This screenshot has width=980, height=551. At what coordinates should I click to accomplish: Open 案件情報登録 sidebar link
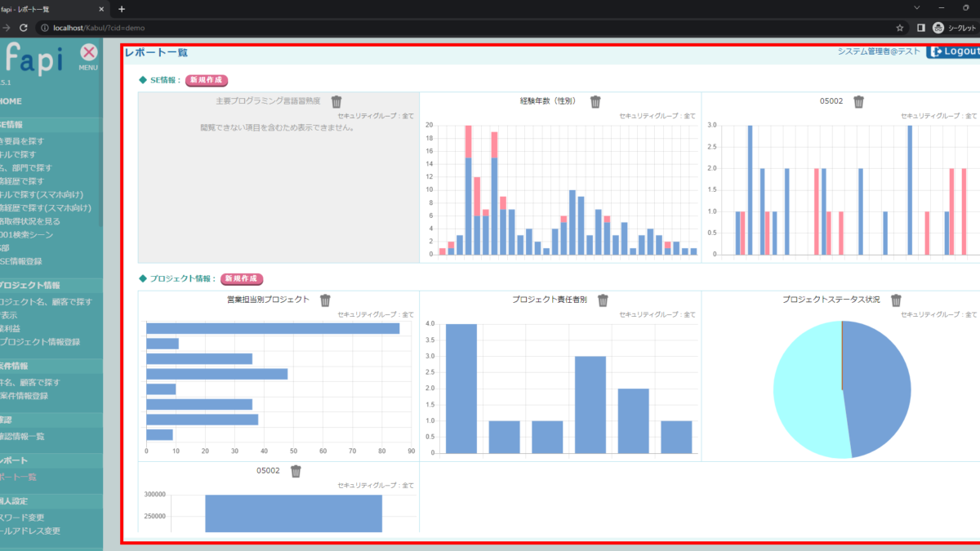[29, 396]
